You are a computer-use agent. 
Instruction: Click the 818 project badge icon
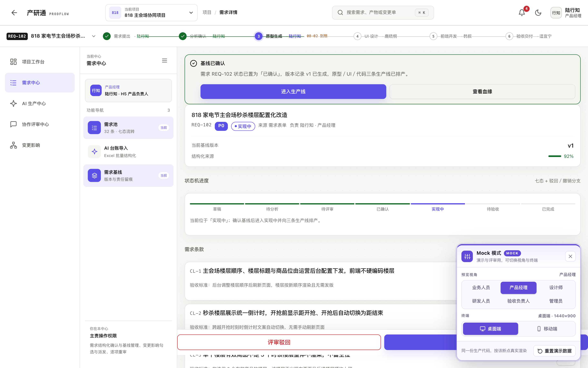(115, 13)
